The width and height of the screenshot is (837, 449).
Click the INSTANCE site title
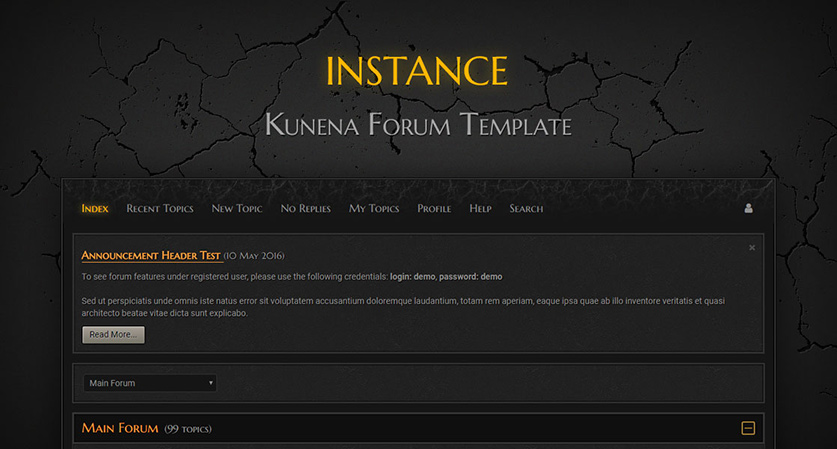pos(417,70)
